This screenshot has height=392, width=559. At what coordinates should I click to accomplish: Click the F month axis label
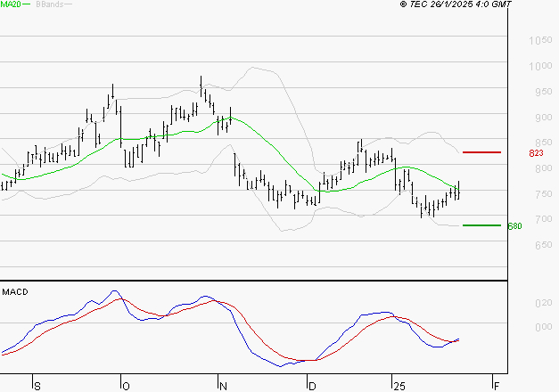497,387
